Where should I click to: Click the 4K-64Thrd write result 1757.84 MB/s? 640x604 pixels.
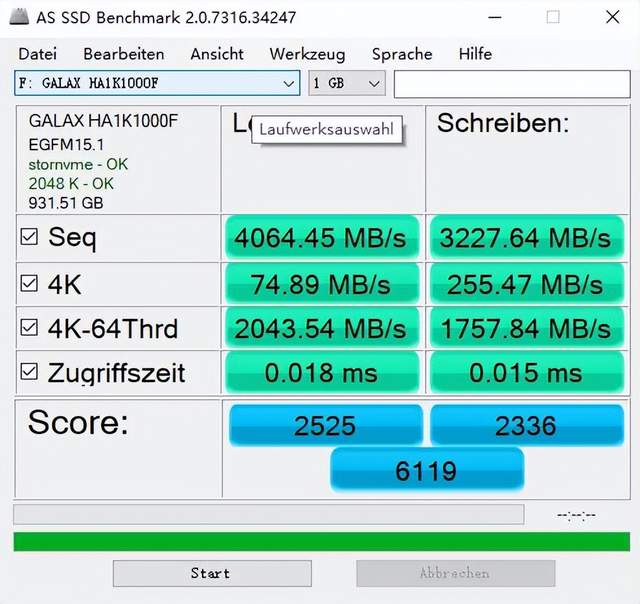click(527, 328)
